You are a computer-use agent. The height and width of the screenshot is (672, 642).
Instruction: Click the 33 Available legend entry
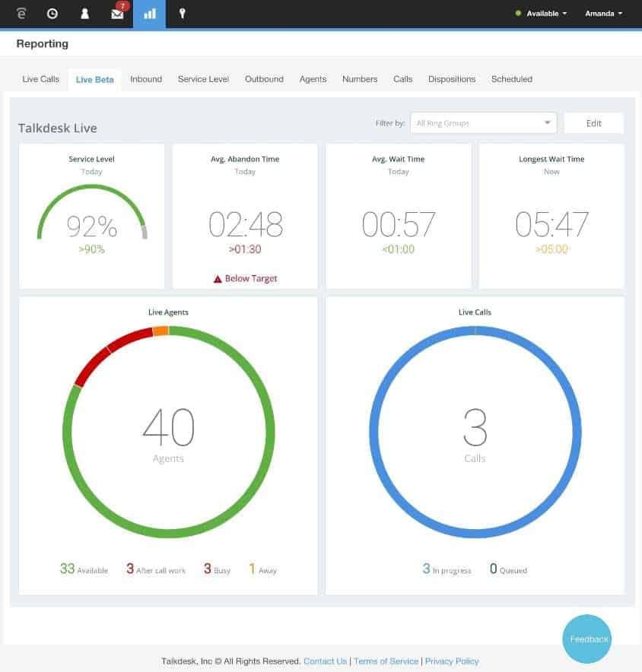coord(84,569)
